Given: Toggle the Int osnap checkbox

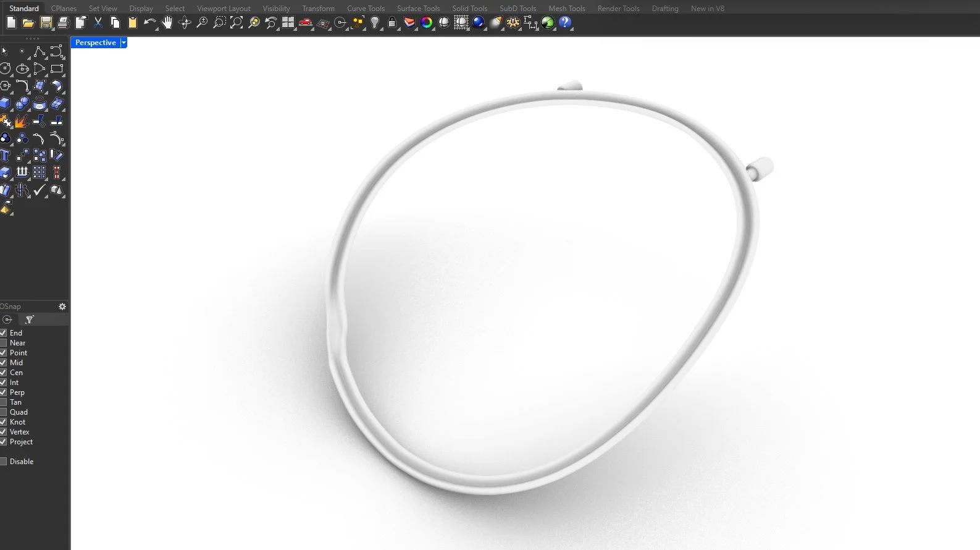Looking at the screenshot, I should (3, 383).
